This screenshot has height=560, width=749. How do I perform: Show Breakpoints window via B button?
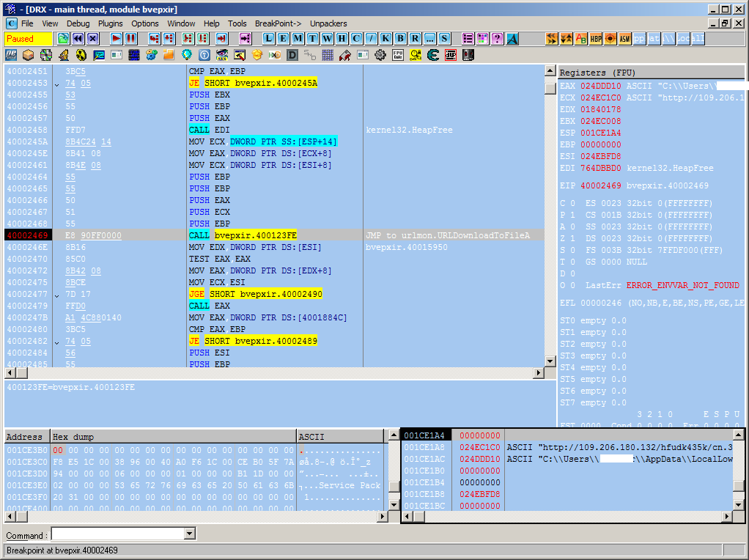coord(401,38)
